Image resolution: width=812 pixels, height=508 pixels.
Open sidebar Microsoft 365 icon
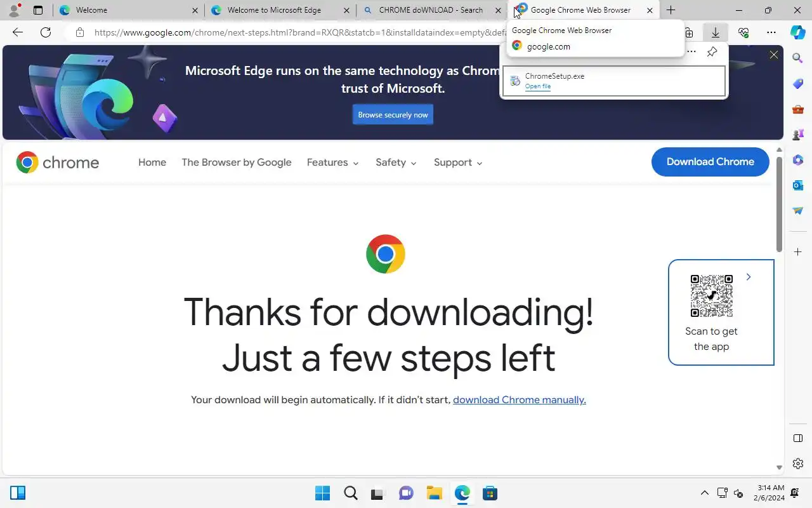pyautogui.click(x=798, y=160)
